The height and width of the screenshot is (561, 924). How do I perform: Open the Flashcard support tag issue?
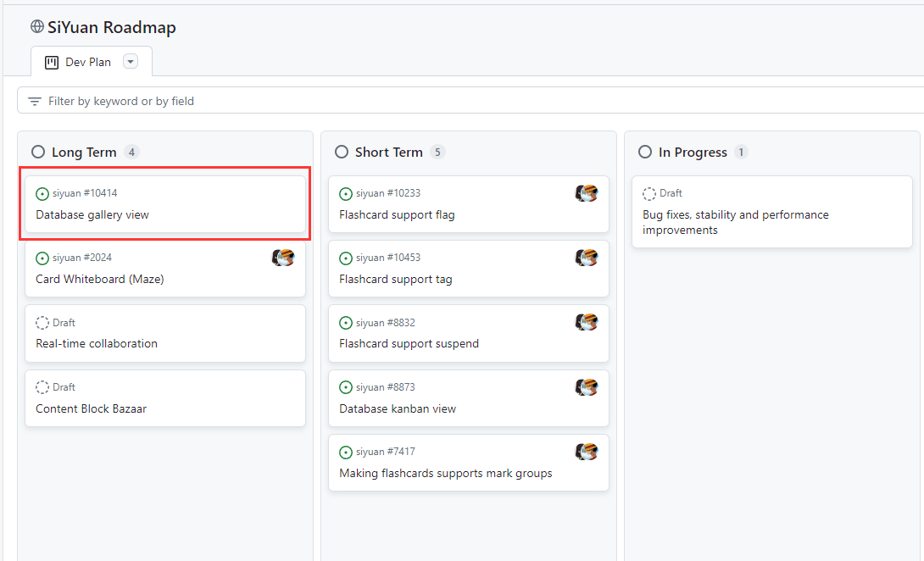tap(396, 280)
